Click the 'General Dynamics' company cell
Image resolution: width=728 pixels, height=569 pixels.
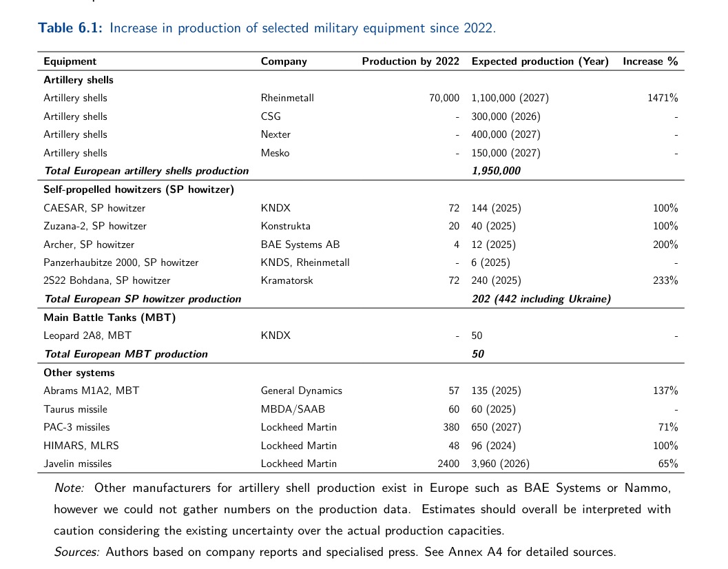point(301,391)
